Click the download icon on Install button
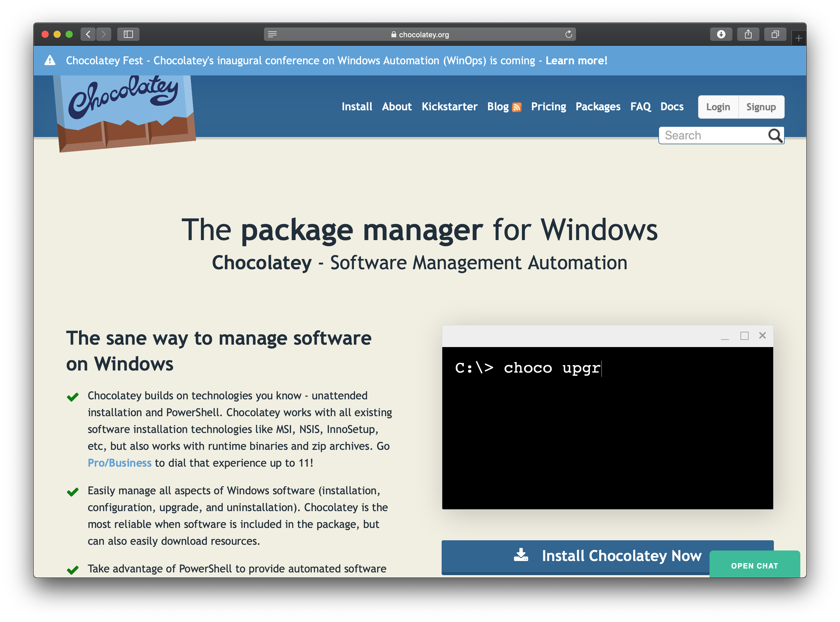This screenshot has width=840, height=622. [521, 555]
